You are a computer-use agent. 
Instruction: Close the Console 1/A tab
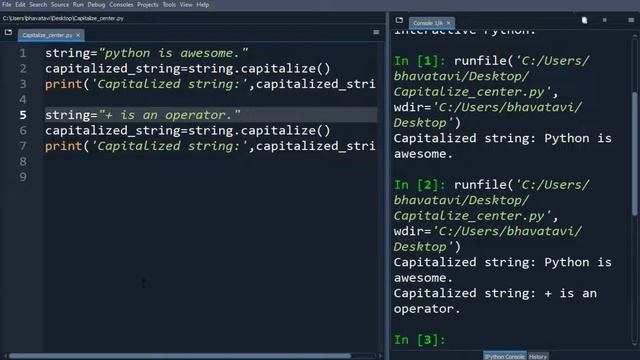tap(449, 23)
